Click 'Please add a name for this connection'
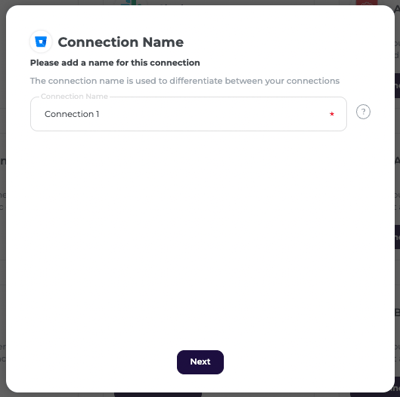 point(115,63)
